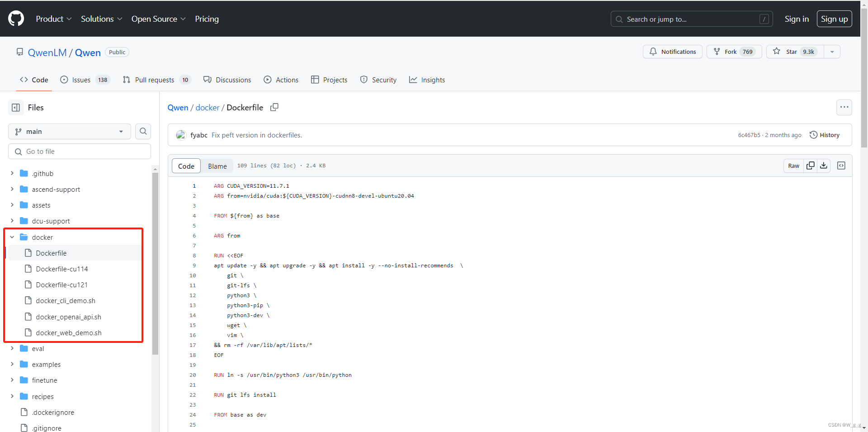Click the download raw file icon

click(824, 166)
